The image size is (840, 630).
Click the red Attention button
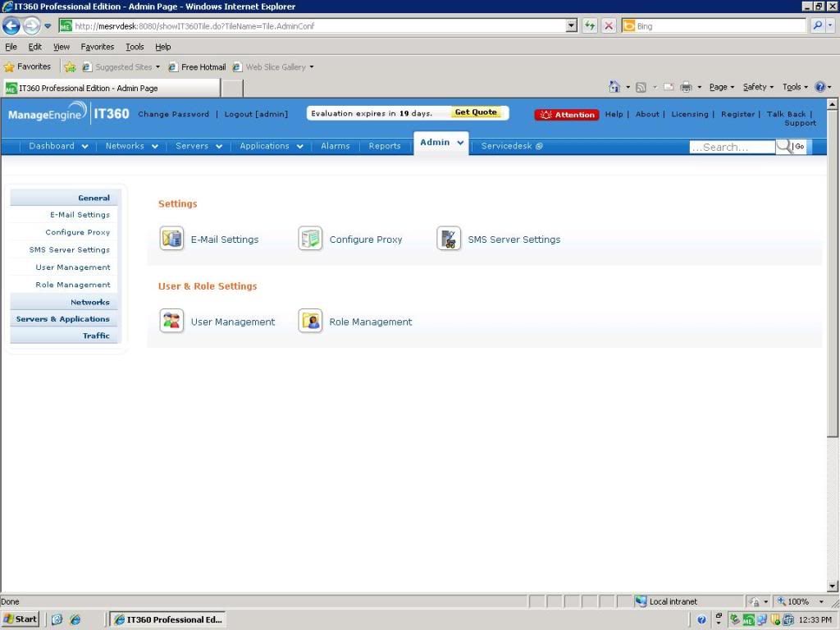[567, 115]
